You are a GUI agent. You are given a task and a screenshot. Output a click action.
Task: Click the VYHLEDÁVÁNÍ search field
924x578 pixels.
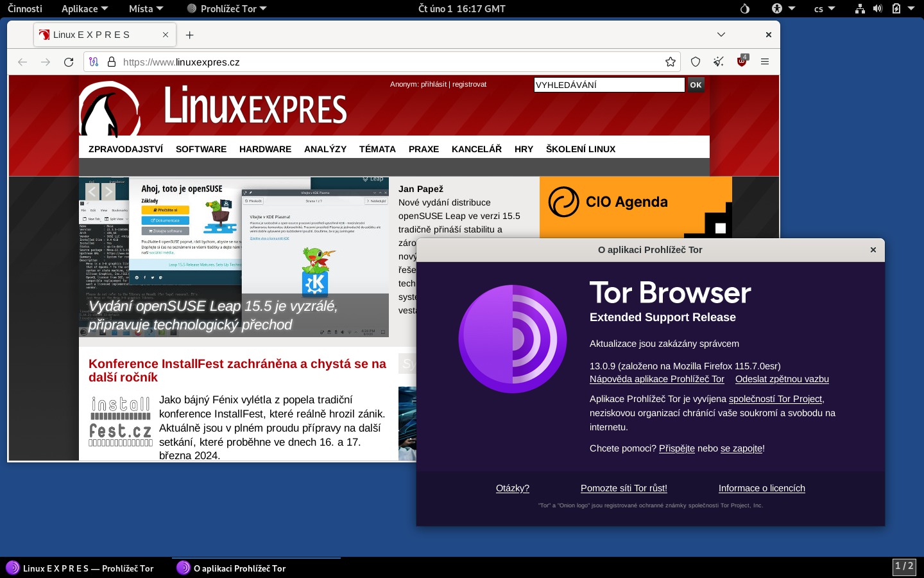(x=610, y=85)
